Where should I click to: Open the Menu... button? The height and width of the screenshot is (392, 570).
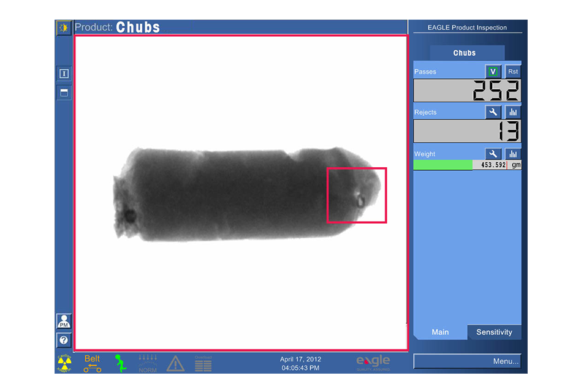(468, 361)
